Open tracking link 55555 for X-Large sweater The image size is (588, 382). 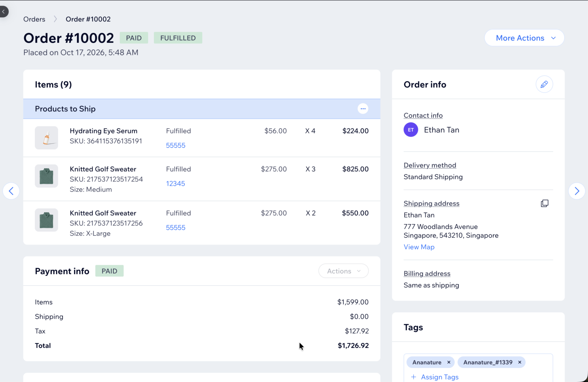176,228
